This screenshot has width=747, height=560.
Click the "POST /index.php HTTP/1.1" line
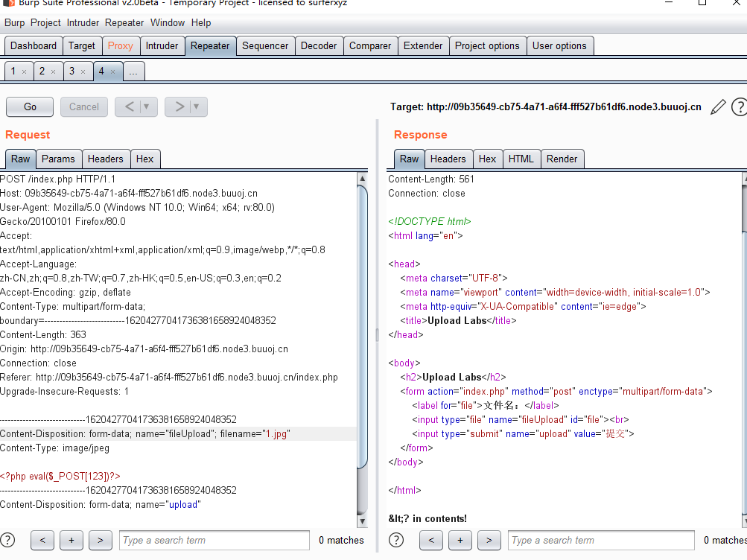point(57,179)
